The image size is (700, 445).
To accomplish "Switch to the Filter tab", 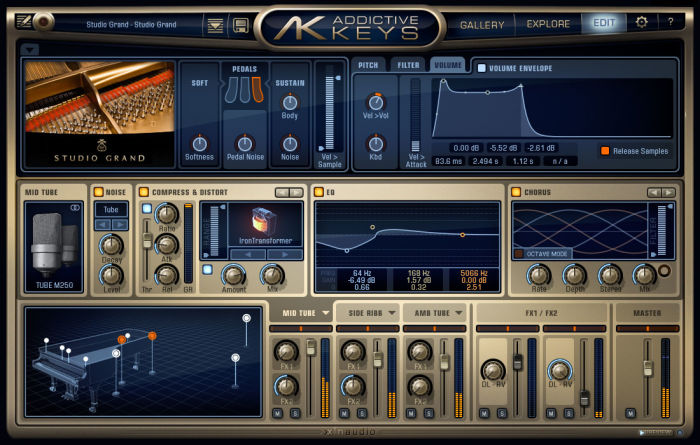I will pos(408,65).
